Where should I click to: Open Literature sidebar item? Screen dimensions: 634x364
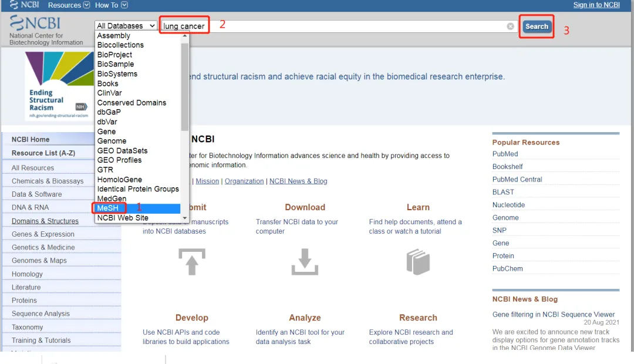pyautogui.click(x=26, y=287)
